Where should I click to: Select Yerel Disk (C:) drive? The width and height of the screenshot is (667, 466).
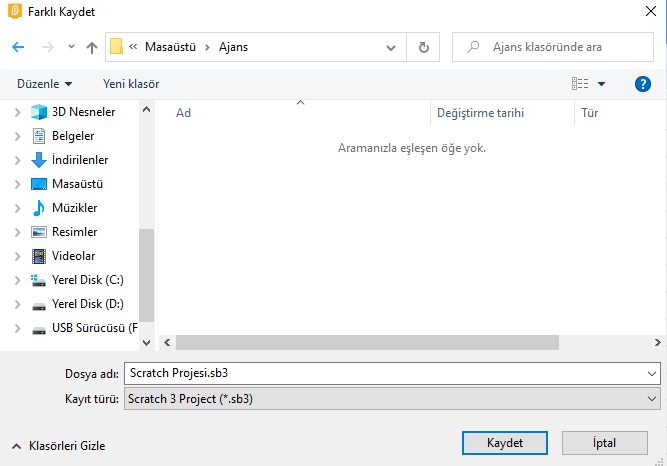[88, 280]
